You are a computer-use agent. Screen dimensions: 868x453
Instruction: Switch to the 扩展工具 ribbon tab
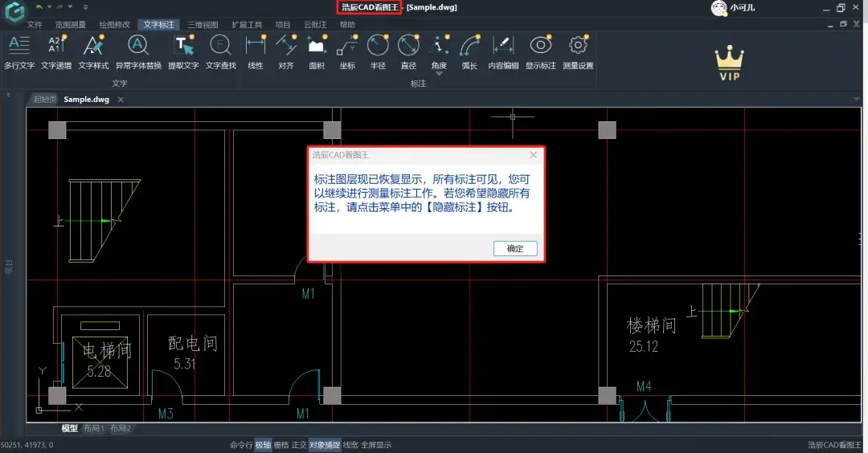pyautogui.click(x=247, y=24)
